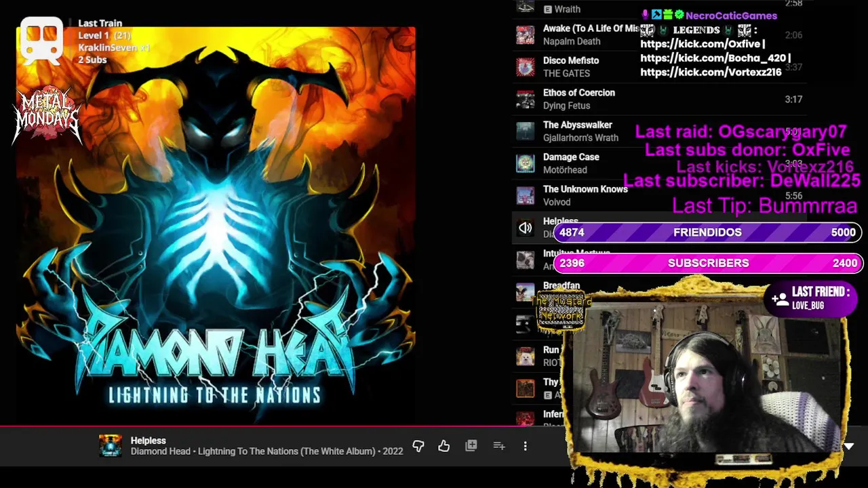This screenshot has width=868, height=488.
Task: Collapse the player page with the down arrow
Action: [x=848, y=447]
